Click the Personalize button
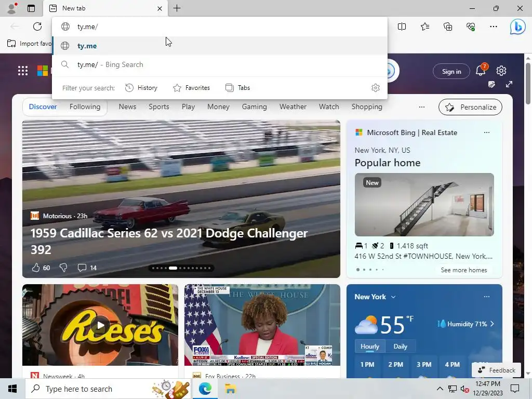The width and height of the screenshot is (532, 399). point(470,107)
